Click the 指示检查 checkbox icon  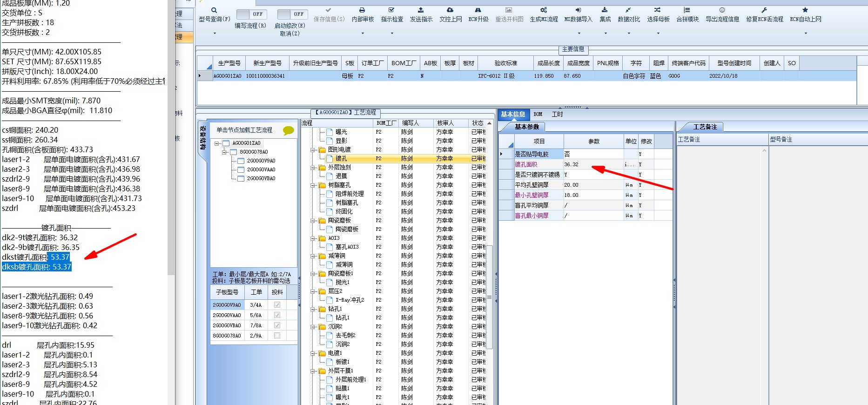coord(391,10)
